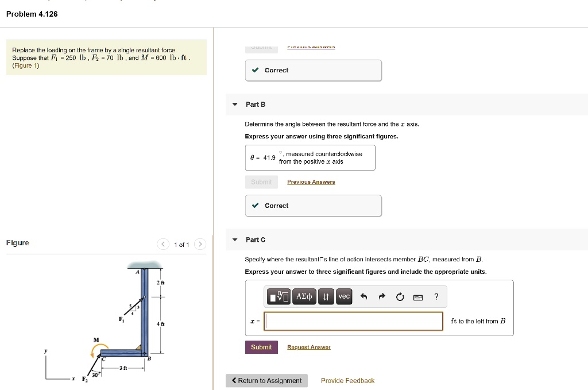Undo the last answer input

click(363, 296)
